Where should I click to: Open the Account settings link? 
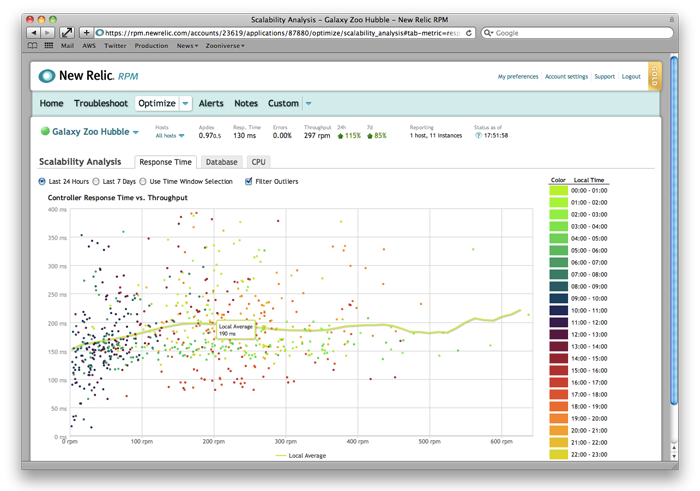click(x=566, y=76)
